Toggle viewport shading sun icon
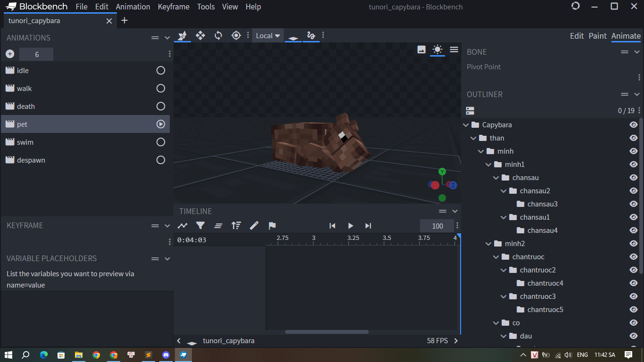 438,49
